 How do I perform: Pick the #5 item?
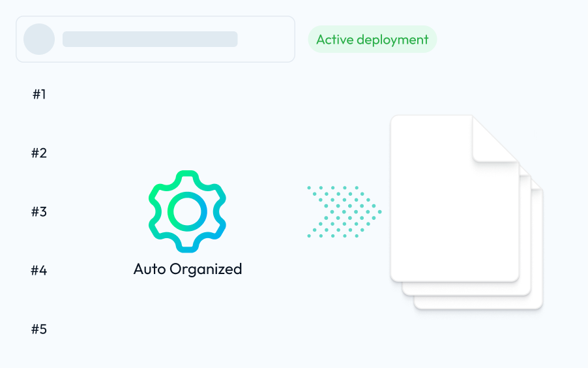tap(39, 329)
